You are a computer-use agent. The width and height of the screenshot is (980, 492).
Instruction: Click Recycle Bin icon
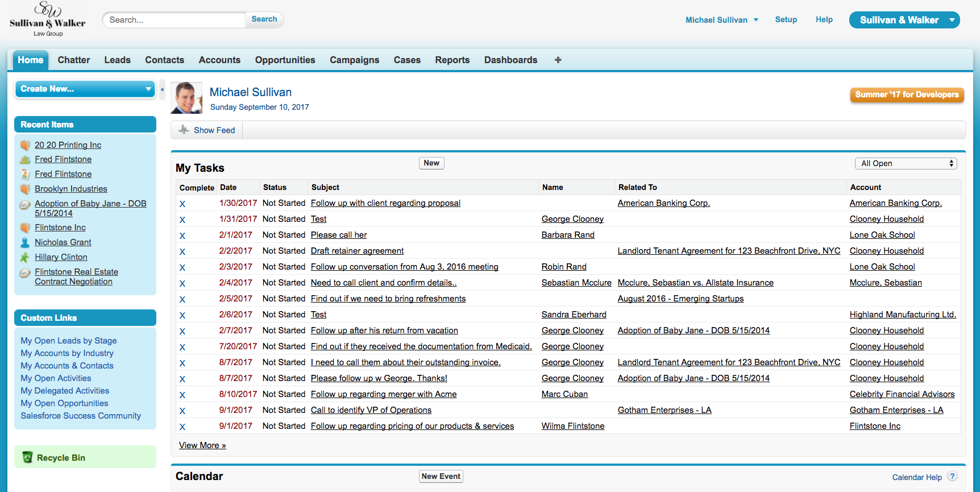point(27,457)
